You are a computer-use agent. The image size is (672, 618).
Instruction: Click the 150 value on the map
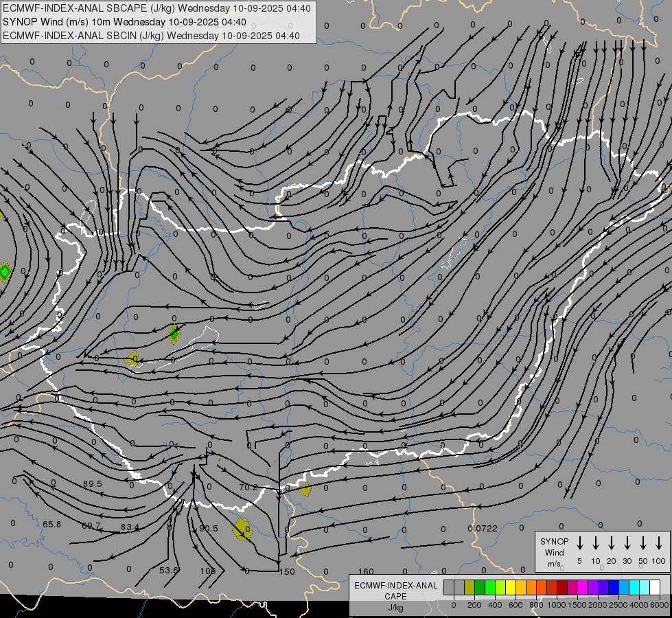click(x=287, y=572)
